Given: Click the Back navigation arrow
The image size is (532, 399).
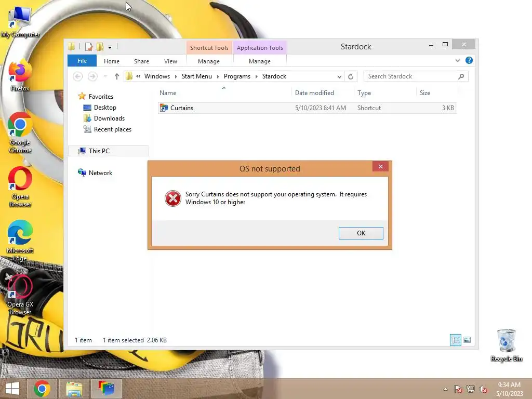Looking at the screenshot, I should [78, 76].
